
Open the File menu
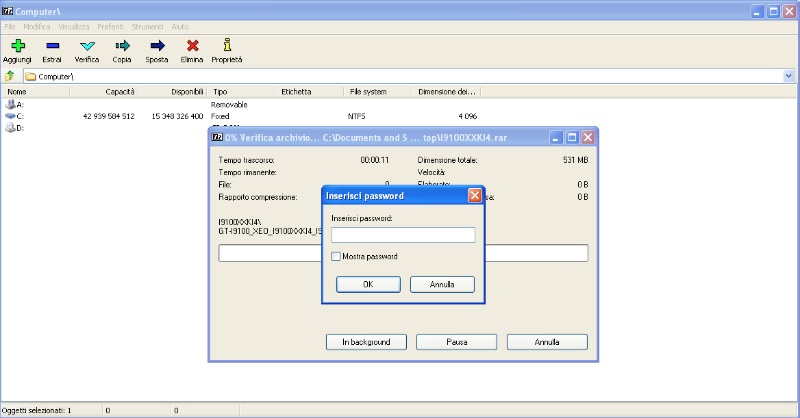pos(10,25)
